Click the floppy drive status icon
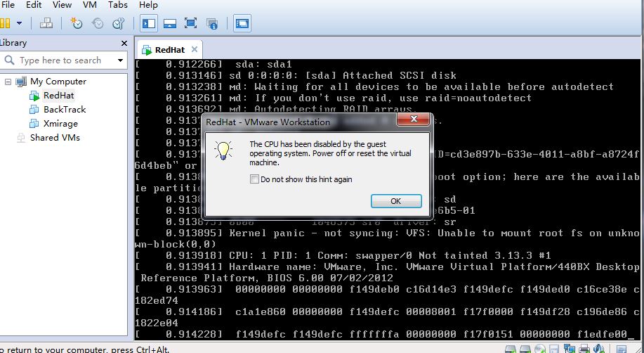644x353 pixels. (x=554, y=349)
